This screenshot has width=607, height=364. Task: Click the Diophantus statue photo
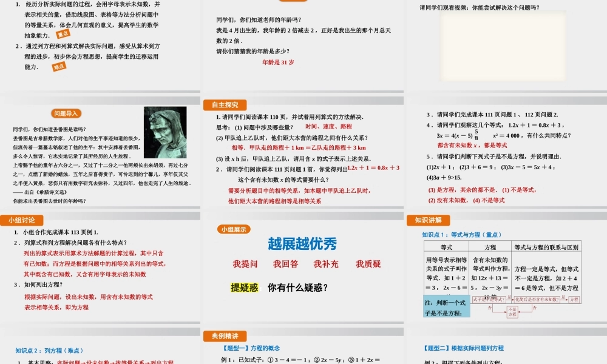(165, 132)
